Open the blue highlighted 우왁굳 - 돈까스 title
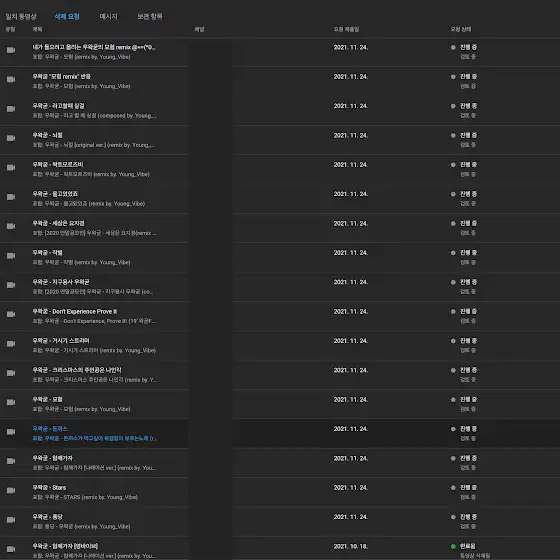 coord(50,429)
